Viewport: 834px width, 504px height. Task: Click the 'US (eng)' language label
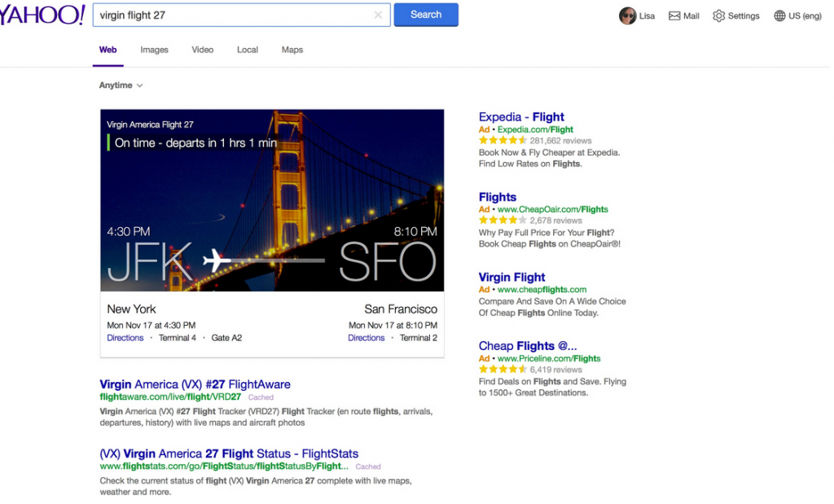coord(805,16)
